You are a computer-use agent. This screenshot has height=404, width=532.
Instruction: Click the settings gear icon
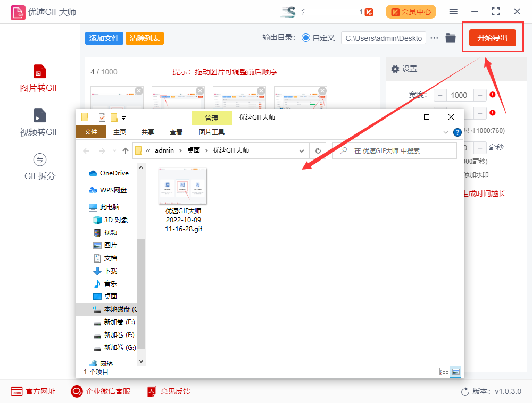pos(395,69)
